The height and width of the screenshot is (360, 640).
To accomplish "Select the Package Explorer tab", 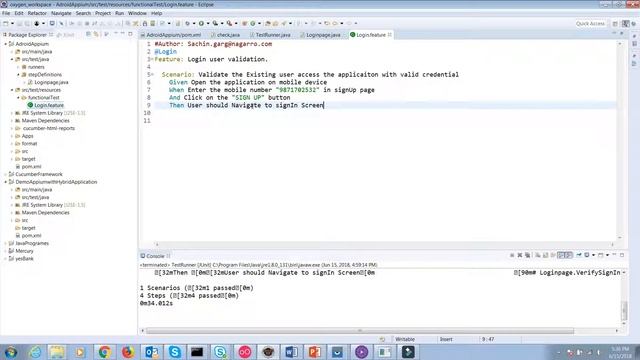I will click(27, 35).
